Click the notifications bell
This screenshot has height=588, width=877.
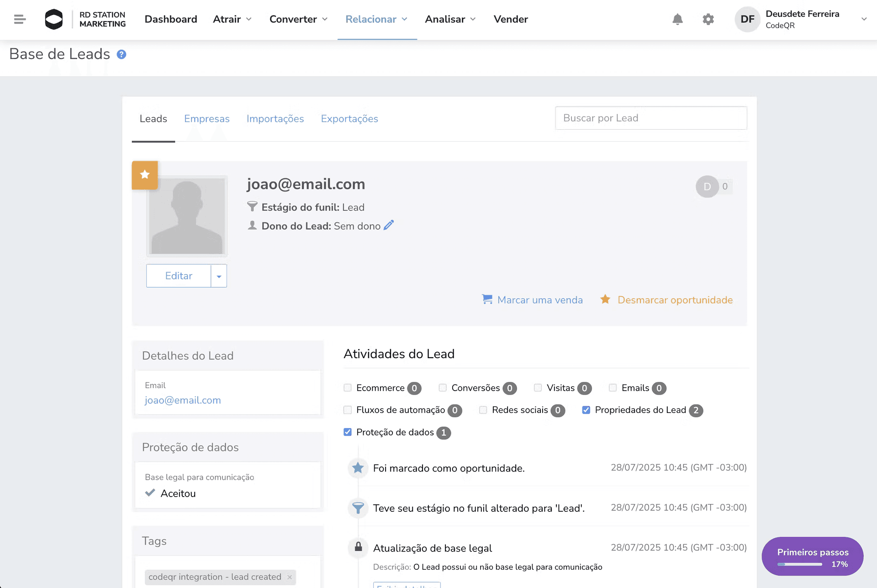678,19
